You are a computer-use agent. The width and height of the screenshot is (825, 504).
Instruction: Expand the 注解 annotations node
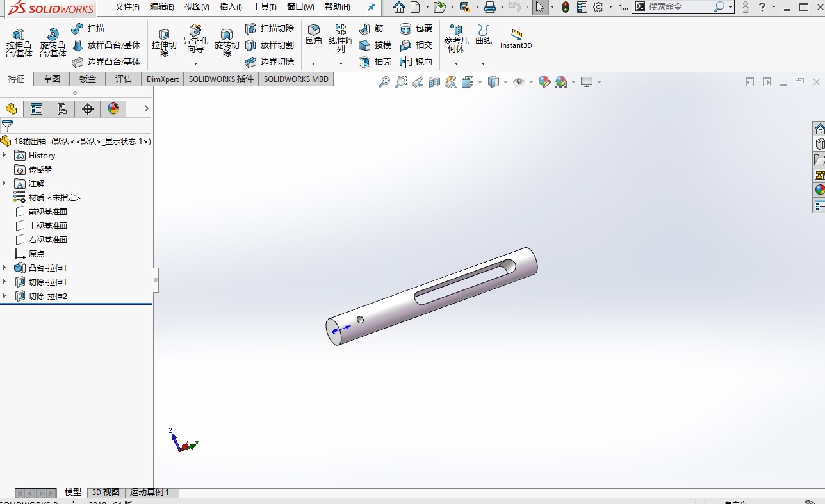pos(4,183)
